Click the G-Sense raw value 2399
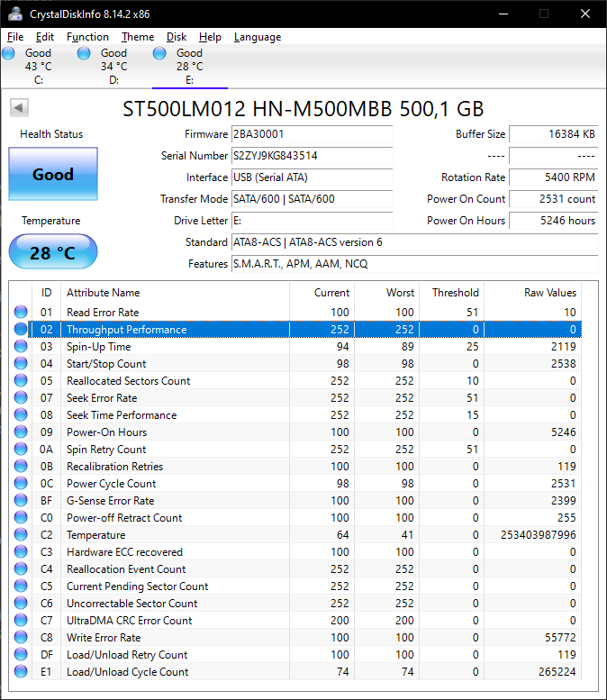Viewport: 607px width, 700px height. pos(563,500)
